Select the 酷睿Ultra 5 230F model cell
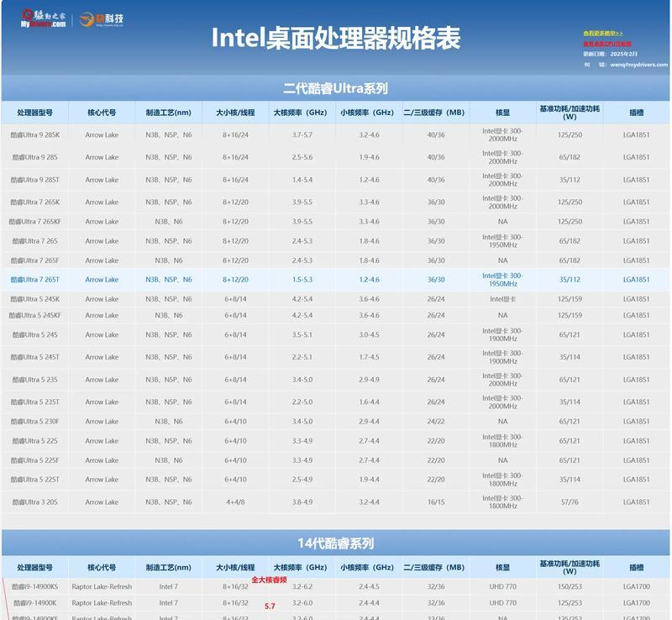The image size is (672, 620). click(34, 422)
